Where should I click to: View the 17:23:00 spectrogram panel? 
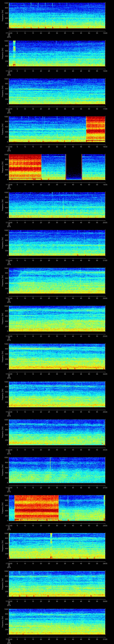[x=57, y=357]
